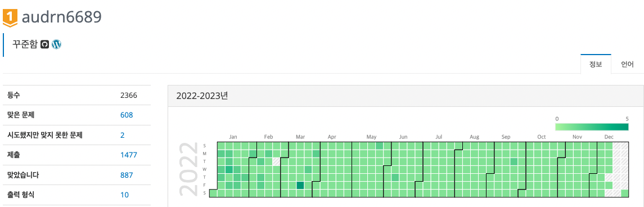Open the 608 solved problems link

(x=127, y=115)
